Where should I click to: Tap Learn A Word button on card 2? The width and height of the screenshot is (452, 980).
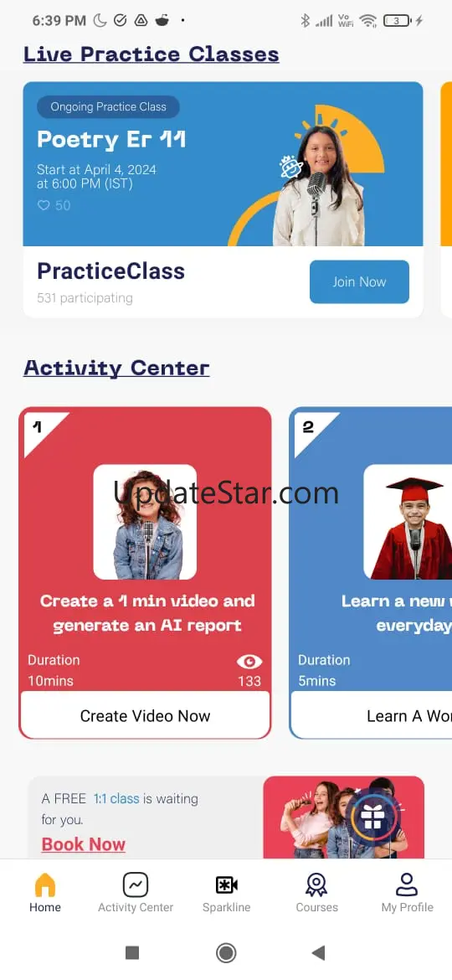pyautogui.click(x=372, y=715)
